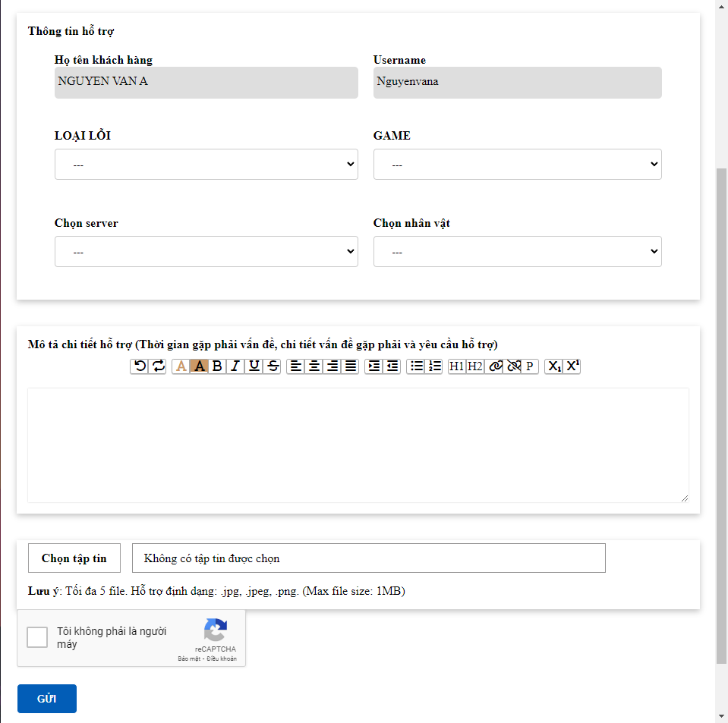Click inside the support description text area
The height and width of the screenshot is (723, 728).
[x=358, y=445]
